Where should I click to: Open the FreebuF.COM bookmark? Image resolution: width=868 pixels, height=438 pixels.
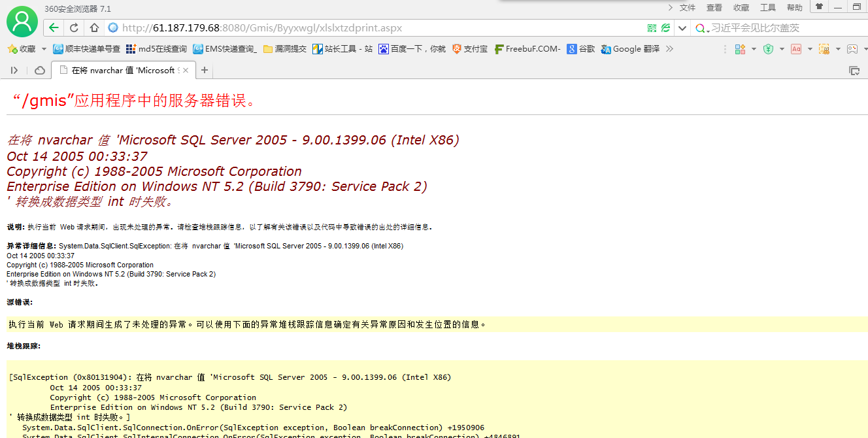527,49
